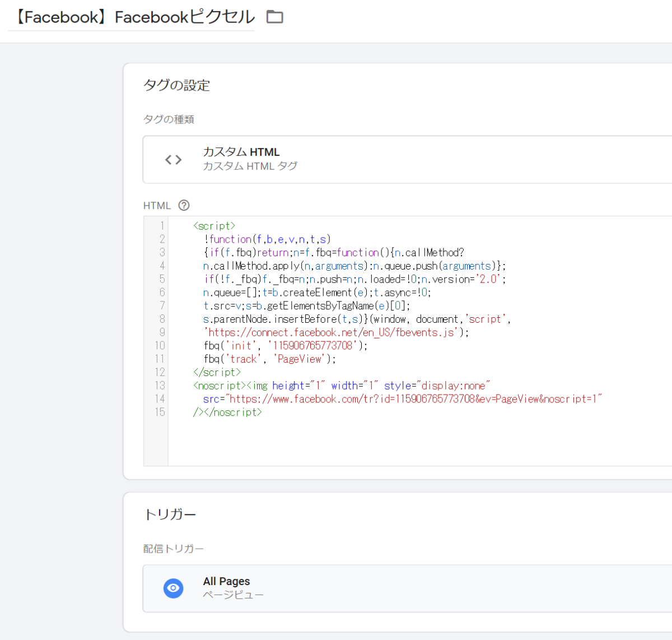The height and width of the screenshot is (640, 672).
Task: Click line number 10 in gutter
Action: tap(160, 346)
